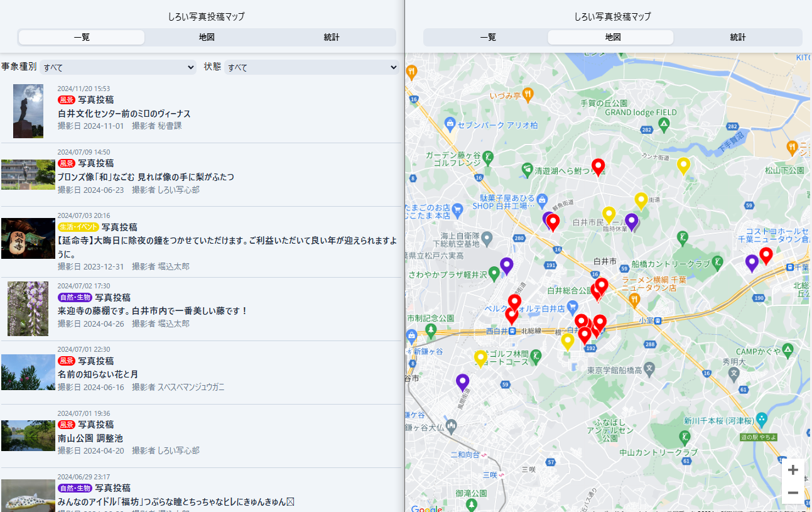Image resolution: width=812 pixels, height=512 pixels.
Task: Open post 名前の知らない花と月
Action: [x=98, y=374]
